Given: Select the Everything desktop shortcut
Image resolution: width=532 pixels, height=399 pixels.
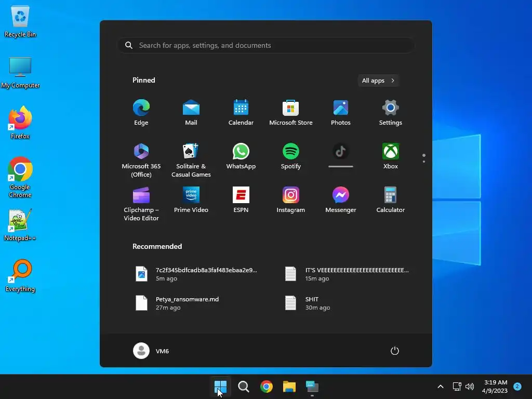Looking at the screenshot, I should (20, 275).
